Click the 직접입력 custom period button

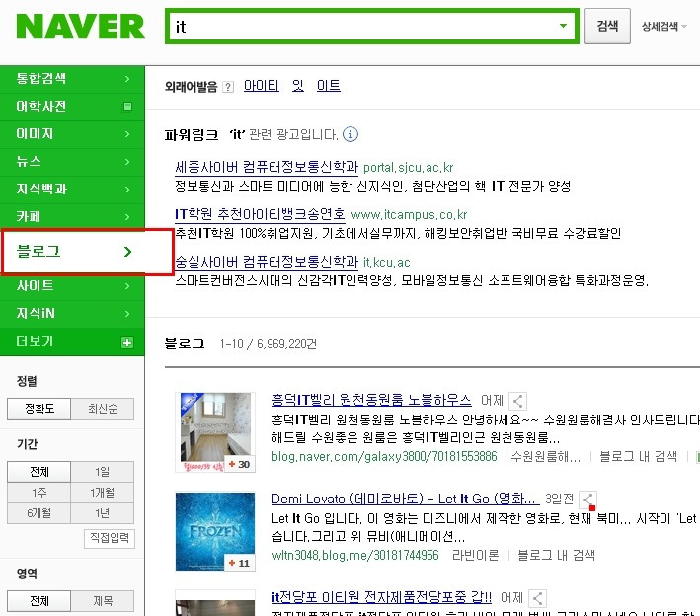click(110, 538)
